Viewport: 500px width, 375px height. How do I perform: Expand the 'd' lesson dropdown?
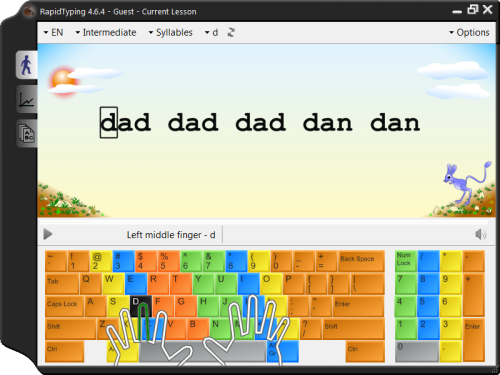tap(211, 32)
